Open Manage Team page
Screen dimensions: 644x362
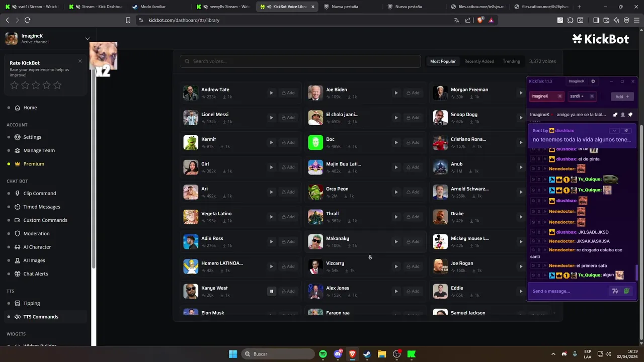[x=39, y=150]
